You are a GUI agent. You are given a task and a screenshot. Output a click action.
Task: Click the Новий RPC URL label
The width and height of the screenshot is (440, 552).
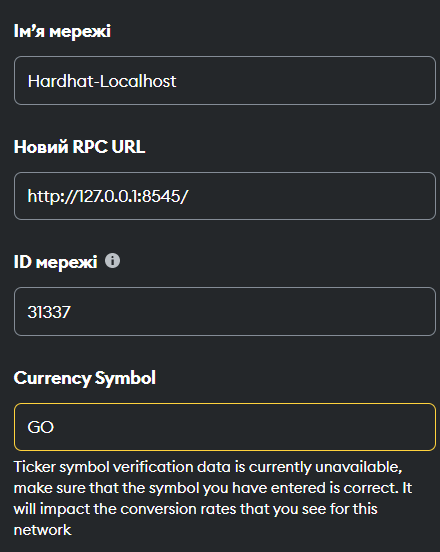click(79, 146)
